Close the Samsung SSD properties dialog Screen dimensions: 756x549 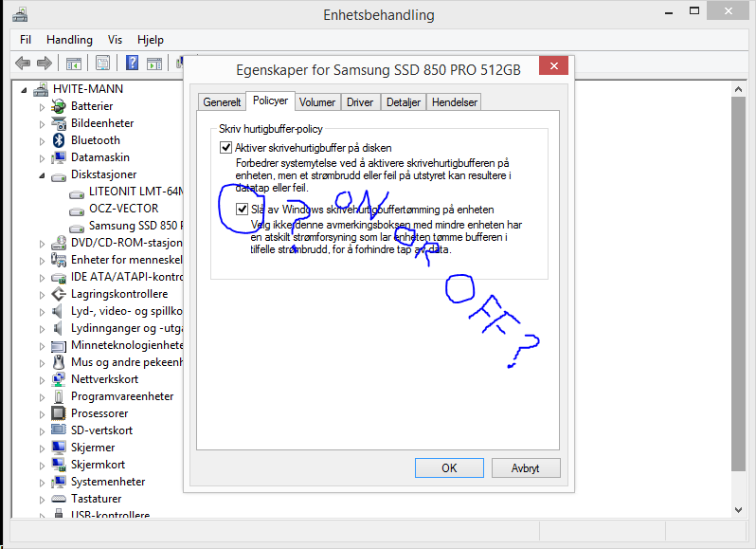point(554,65)
